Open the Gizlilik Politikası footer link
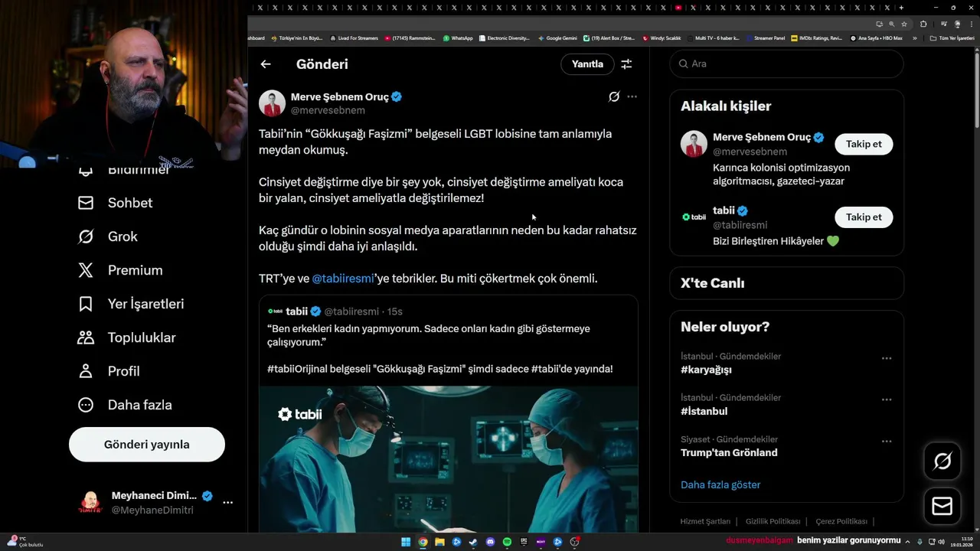The height and width of the screenshot is (551, 980). pyautogui.click(x=773, y=521)
